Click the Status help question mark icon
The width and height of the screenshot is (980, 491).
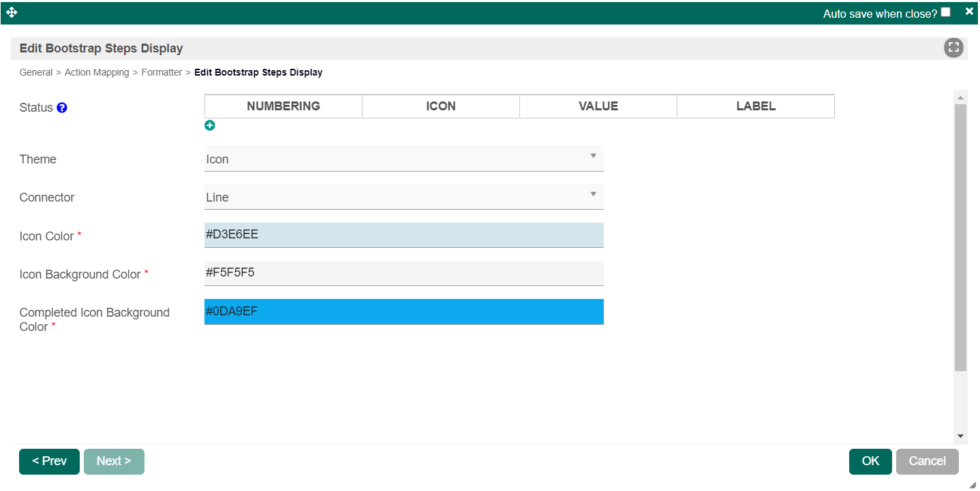click(x=62, y=108)
